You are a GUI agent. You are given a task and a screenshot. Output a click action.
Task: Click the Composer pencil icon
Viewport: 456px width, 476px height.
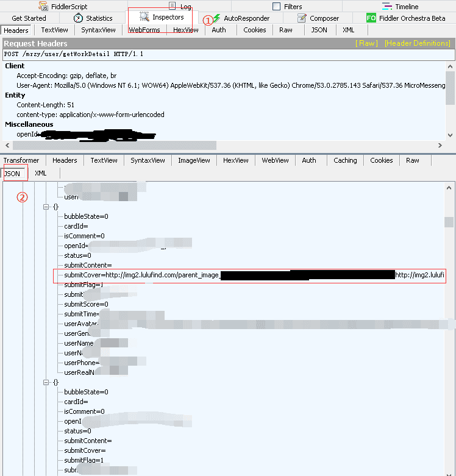point(302,18)
